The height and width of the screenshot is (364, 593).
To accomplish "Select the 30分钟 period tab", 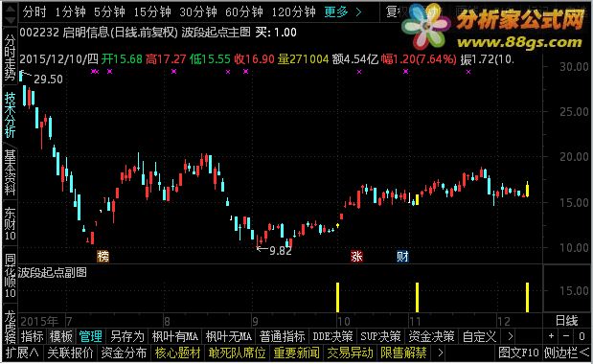I will click(198, 12).
